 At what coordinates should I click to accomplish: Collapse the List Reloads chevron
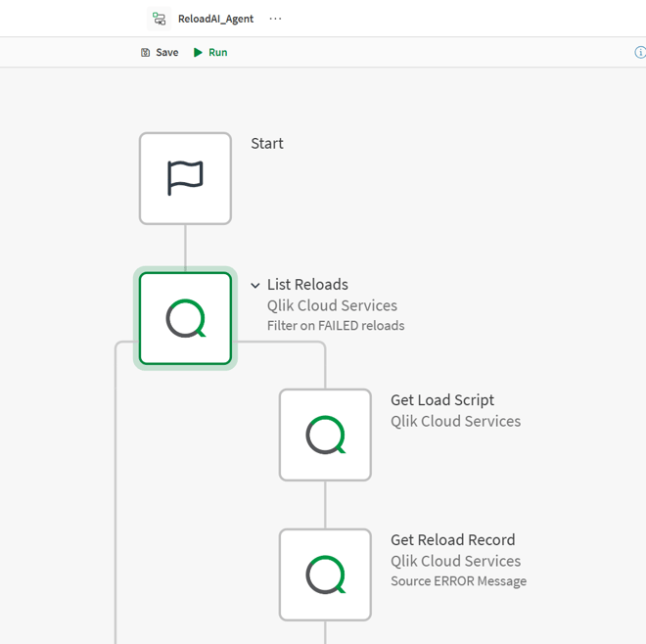(x=255, y=285)
